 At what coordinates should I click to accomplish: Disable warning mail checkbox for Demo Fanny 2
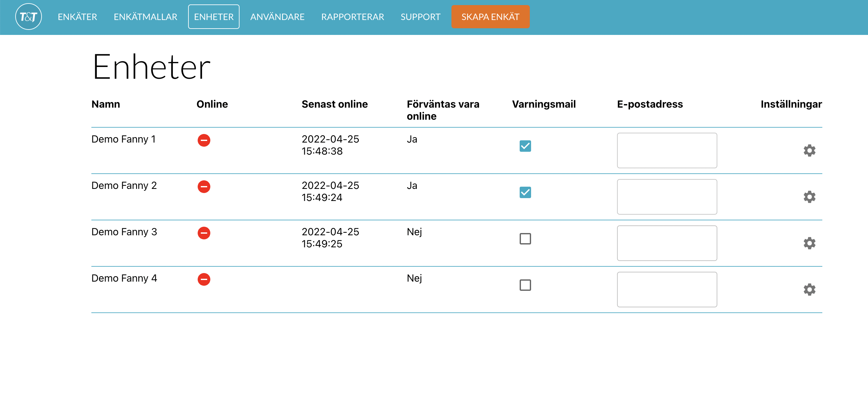tap(525, 192)
